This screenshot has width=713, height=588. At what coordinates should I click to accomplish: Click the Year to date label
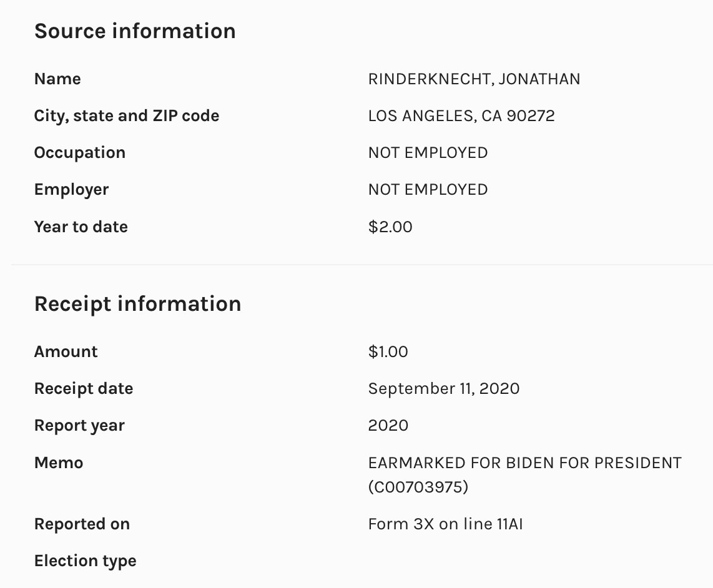[81, 227]
